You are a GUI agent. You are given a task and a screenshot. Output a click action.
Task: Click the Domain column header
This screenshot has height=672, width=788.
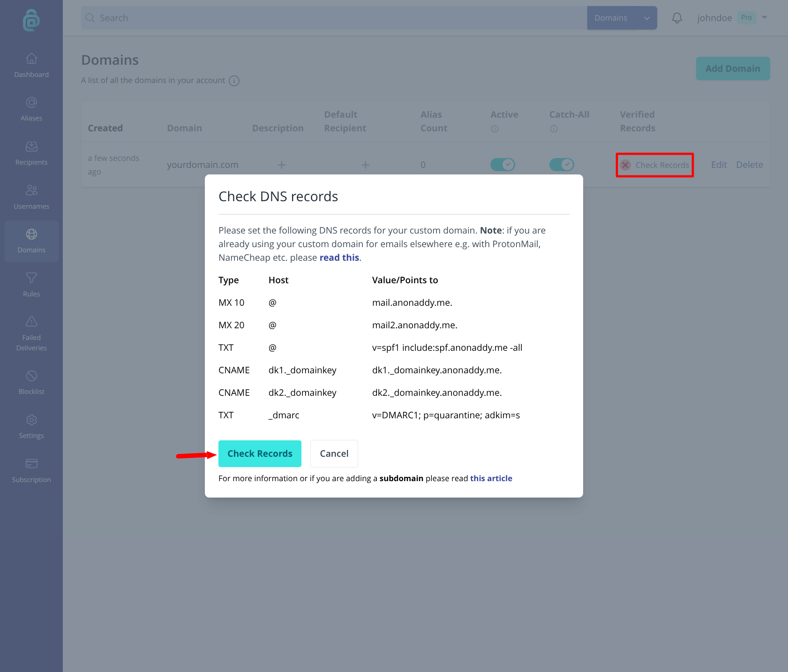[184, 128]
